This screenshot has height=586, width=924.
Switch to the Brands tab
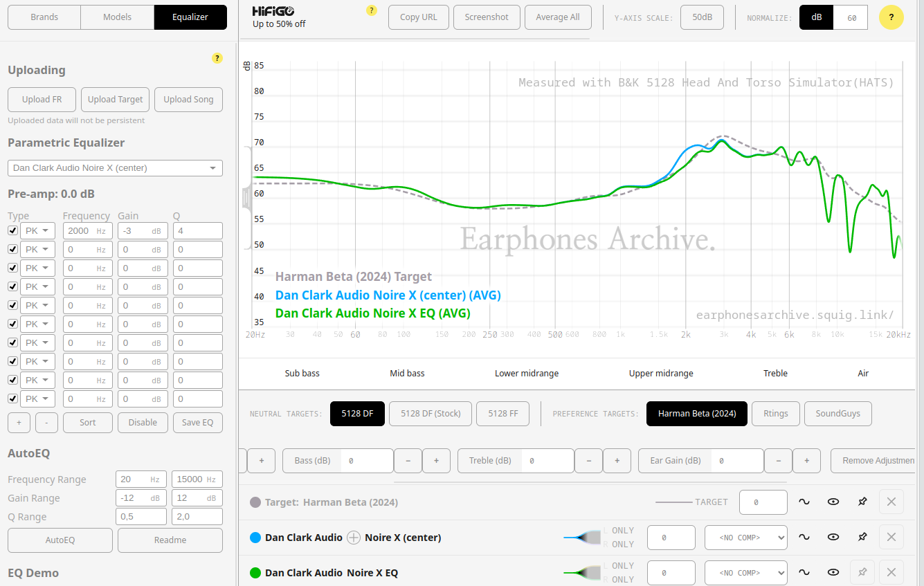(44, 17)
